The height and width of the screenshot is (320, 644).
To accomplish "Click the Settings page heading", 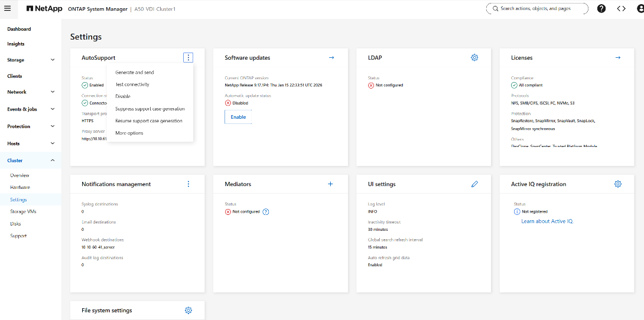I will (86, 37).
